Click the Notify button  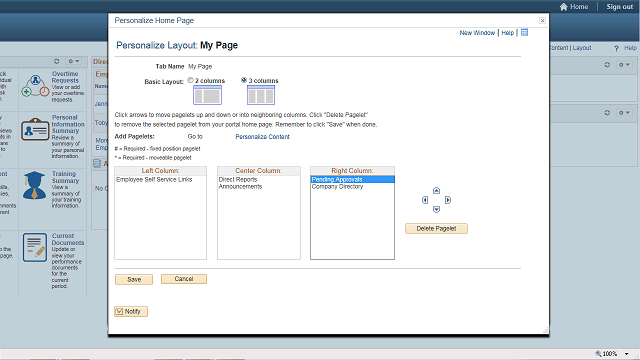point(131,311)
